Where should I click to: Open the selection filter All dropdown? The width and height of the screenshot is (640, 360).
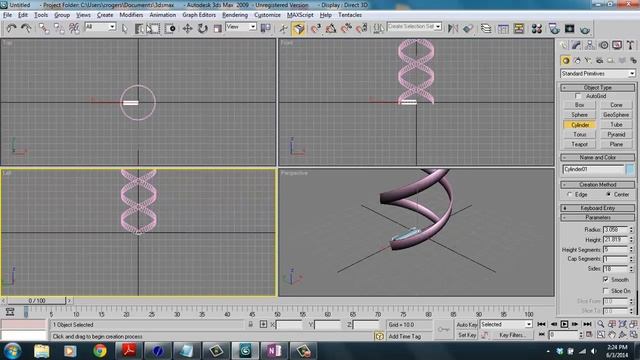[100, 27]
